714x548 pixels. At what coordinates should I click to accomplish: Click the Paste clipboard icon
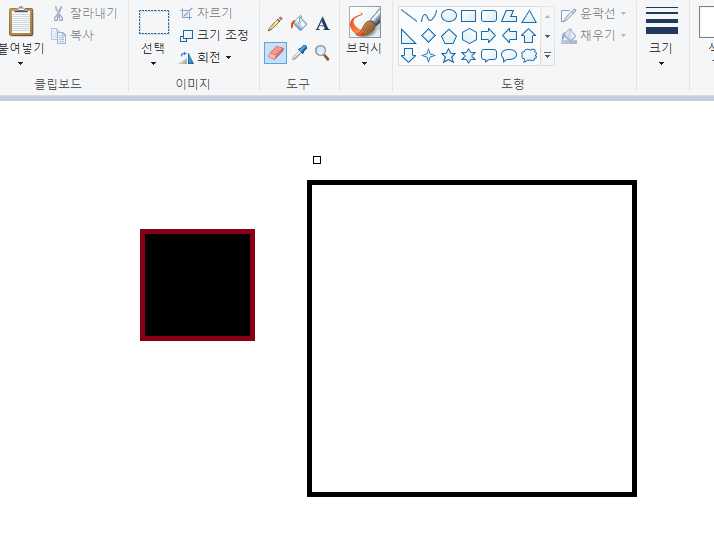21,21
